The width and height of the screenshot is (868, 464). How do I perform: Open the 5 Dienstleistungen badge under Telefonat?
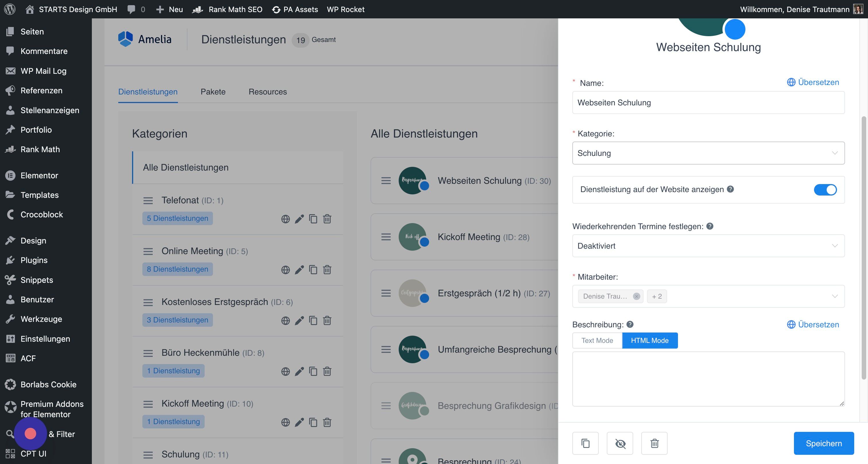click(x=177, y=218)
